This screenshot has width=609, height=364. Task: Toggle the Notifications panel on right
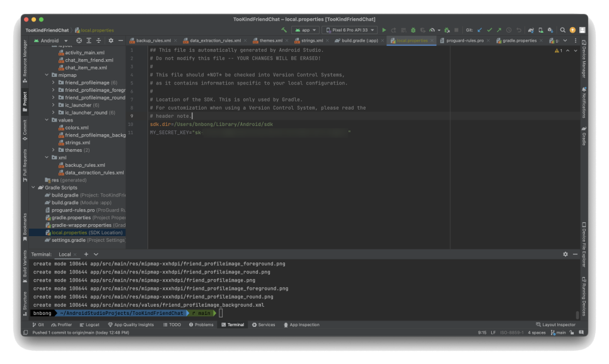584,103
